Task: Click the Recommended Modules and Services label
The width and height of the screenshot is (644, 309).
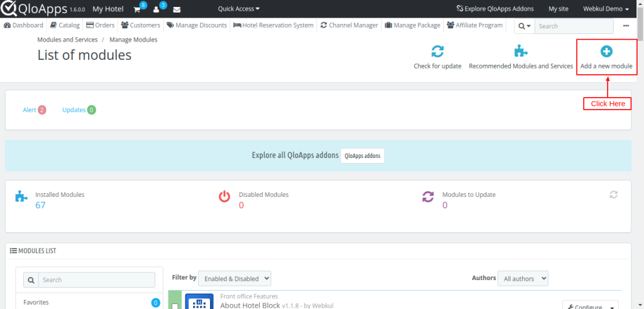Action: (521, 66)
